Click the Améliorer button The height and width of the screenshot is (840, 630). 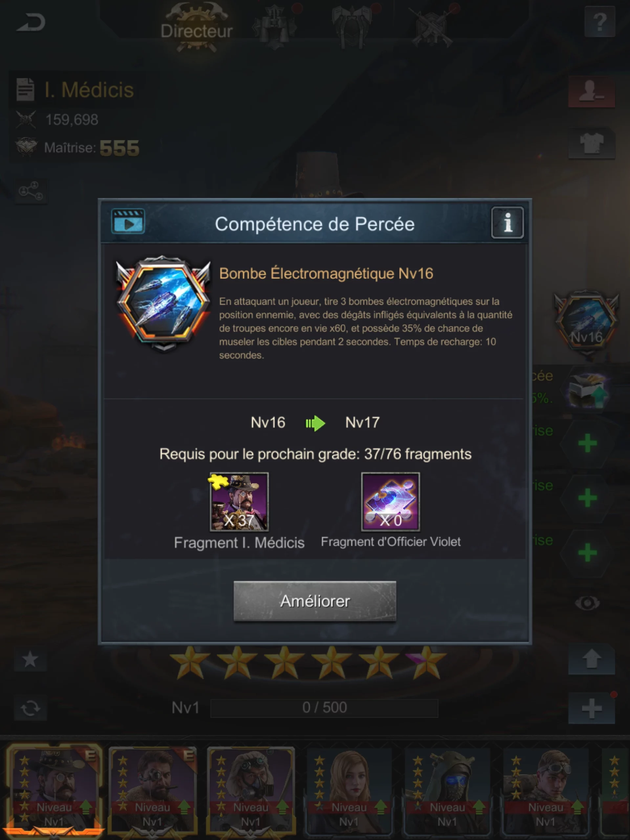[315, 601]
